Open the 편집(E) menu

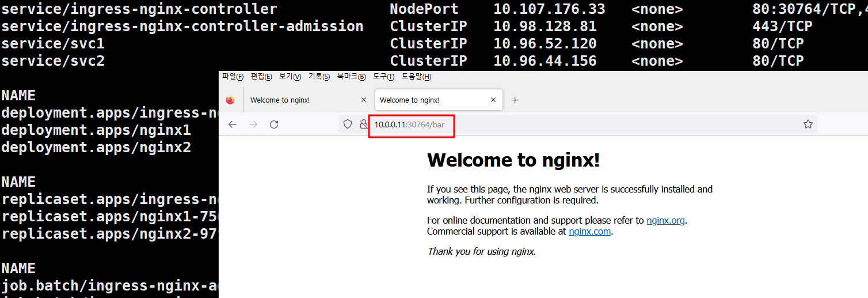coord(261,77)
